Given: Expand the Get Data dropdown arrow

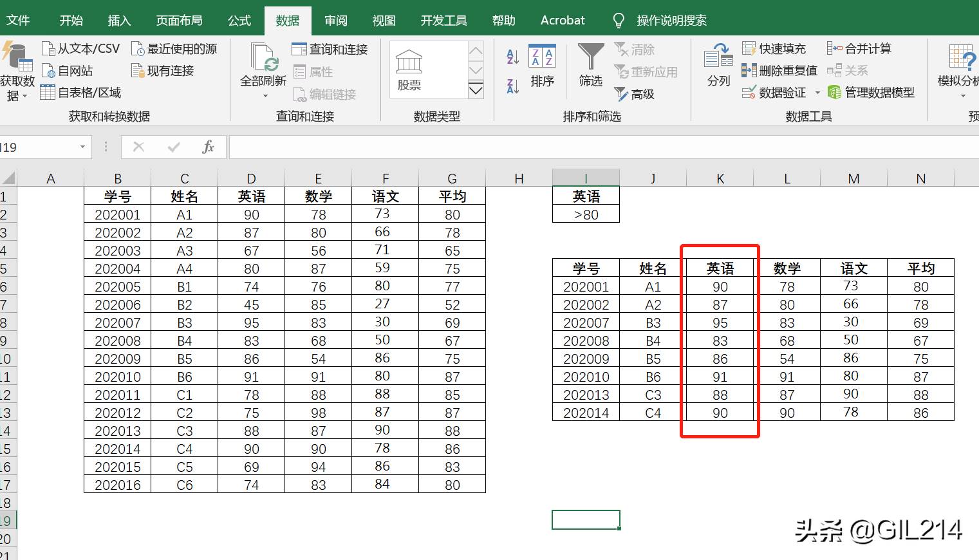Looking at the screenshot, I should 25,97.
